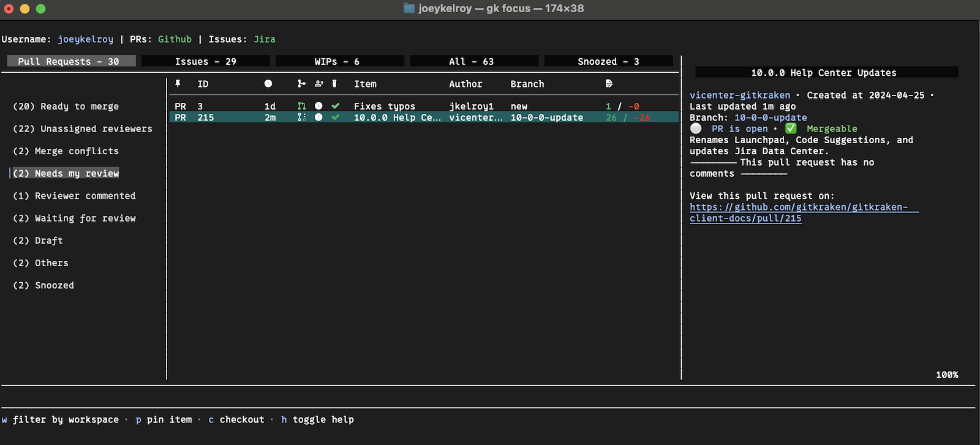Screen dimensions: 980x445
Task: Click the green Mergeable checkbox icon
Action: tap(791, 129)
